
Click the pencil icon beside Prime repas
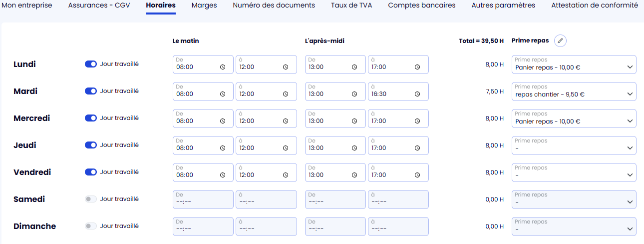[560, 41]
